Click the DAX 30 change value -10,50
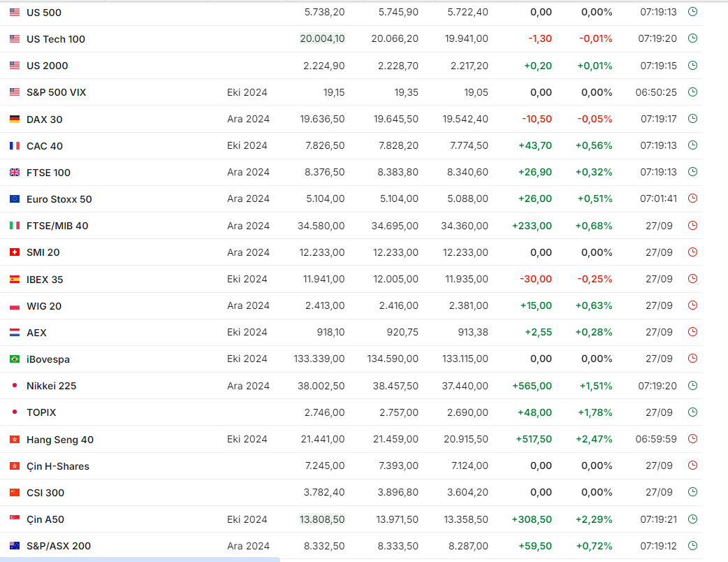This screenshot has height=562, width=728. coord(537,119)
